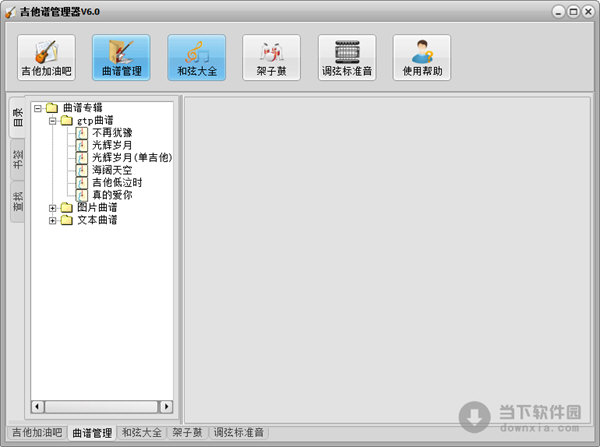Select the song 不再犹豫 in tree
This screenshot has height=447, width=600.
[112, 133]
